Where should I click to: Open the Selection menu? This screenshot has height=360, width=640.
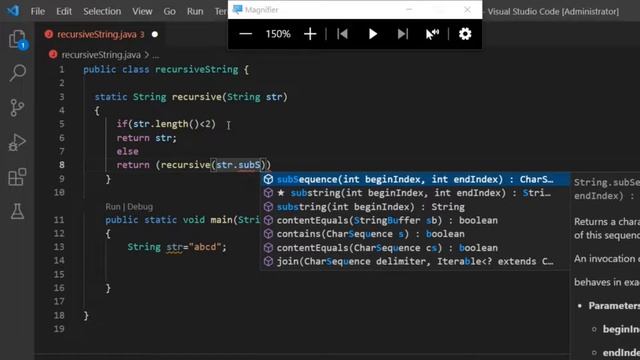coord(102,11)
